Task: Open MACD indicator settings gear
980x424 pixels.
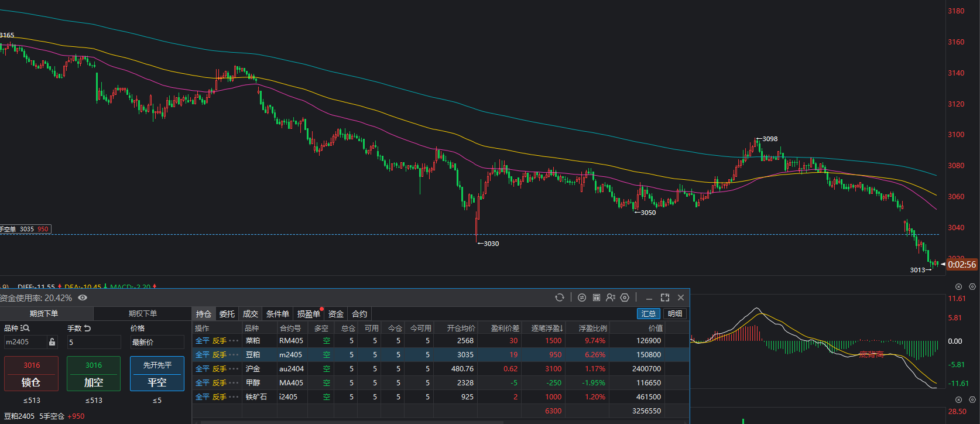Action: 972,286
